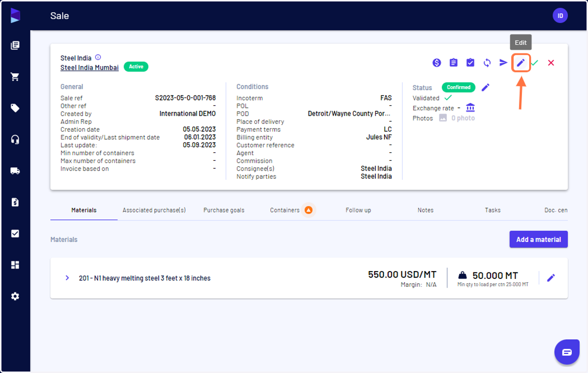Click the FAS incoterm value
Screen dimensions: 588x373
pyautogui.click(x=386, y=98)
